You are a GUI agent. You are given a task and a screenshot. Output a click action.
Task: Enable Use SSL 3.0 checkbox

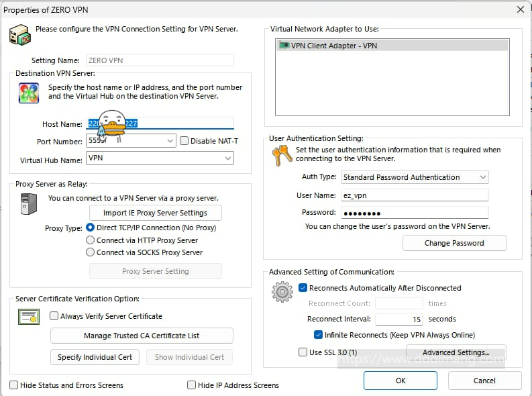[x=303, y=352]
